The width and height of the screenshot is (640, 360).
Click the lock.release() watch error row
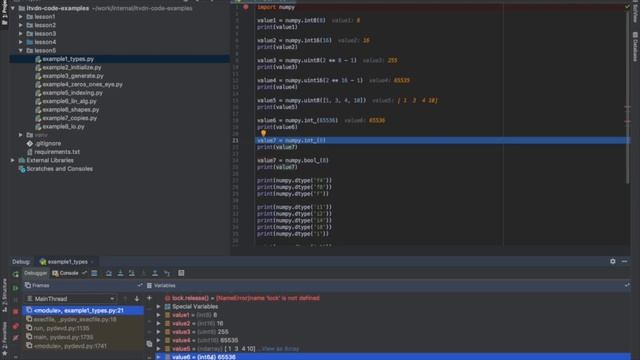click(392, 298)
